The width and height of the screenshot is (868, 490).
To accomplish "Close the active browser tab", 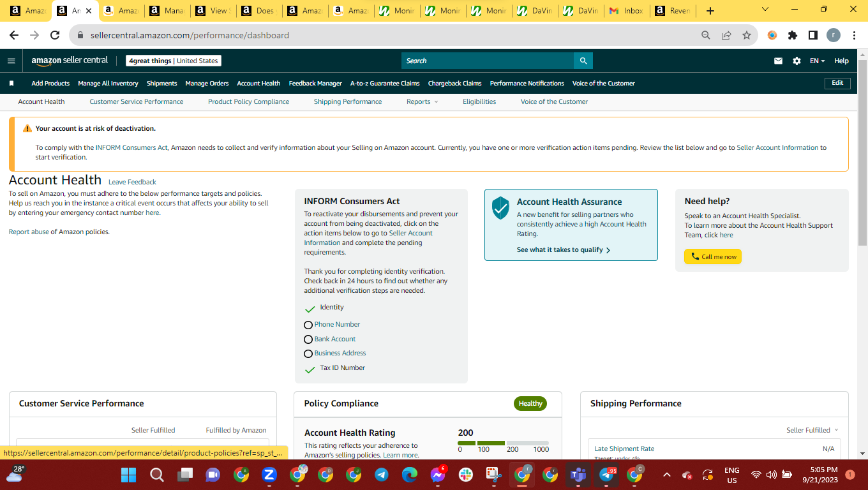I will click(89, 11).
